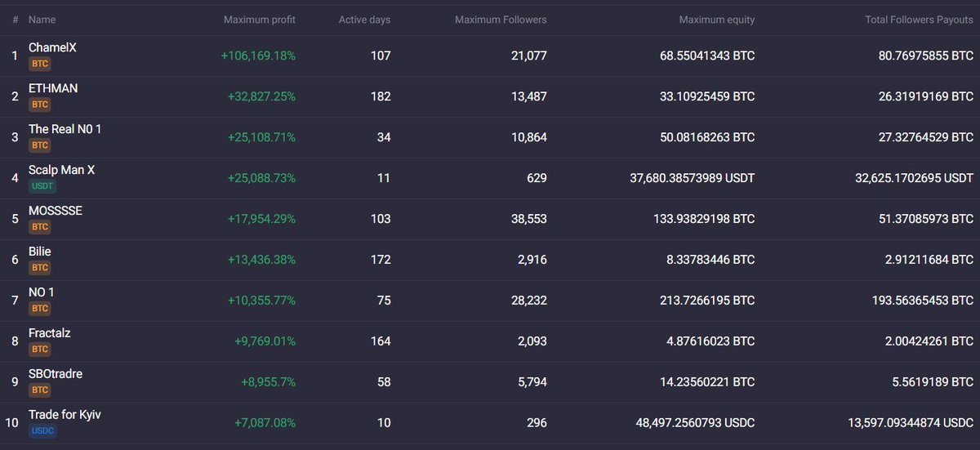Image resolution: width=980 pixels, height=450 pixels.
Task: Click the 13,487 followers cell
Action: (529, 96)
